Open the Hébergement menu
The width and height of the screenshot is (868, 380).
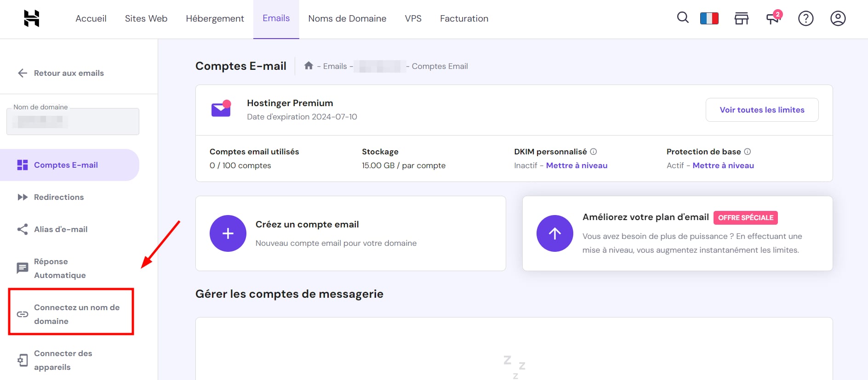215,18
